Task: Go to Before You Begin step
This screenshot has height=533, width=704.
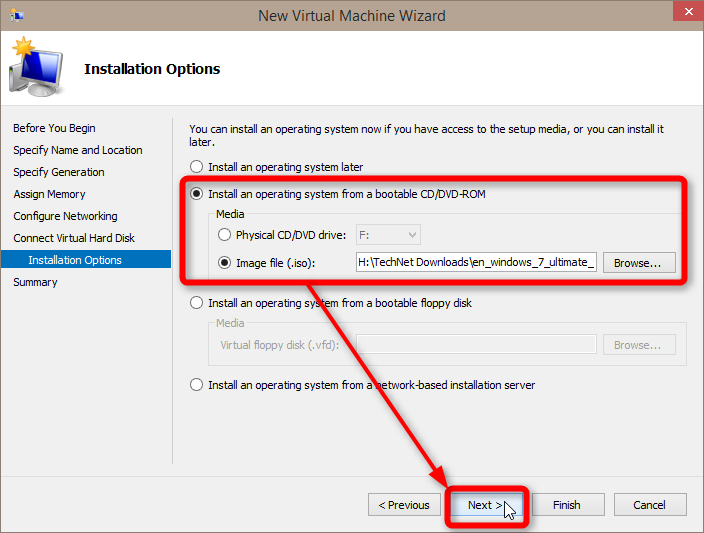Action: [x=54, y=128]
